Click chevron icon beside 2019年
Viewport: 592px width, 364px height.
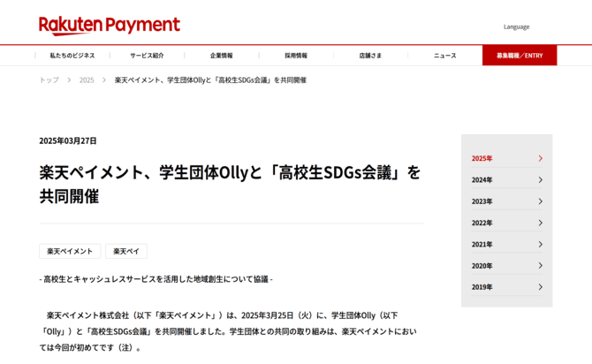point(540,287)
